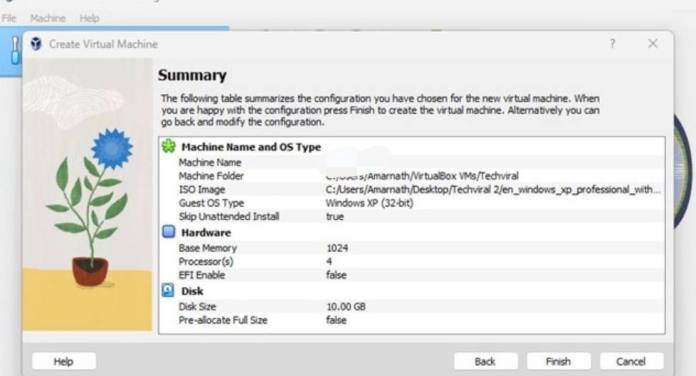The height and width of the screenshot is (376, 696).
Task: Cancel the virtual machine creation
Action: click(x=631, y=361)
